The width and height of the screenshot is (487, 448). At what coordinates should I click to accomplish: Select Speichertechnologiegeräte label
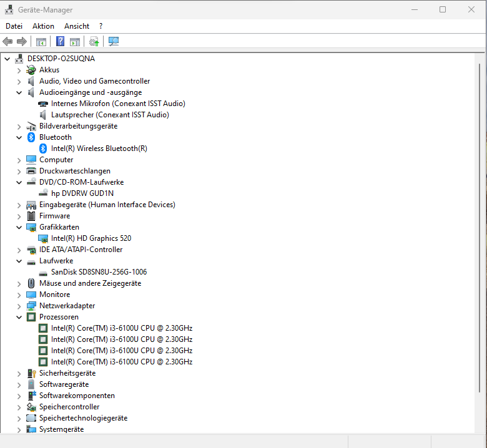click(83, 418)
